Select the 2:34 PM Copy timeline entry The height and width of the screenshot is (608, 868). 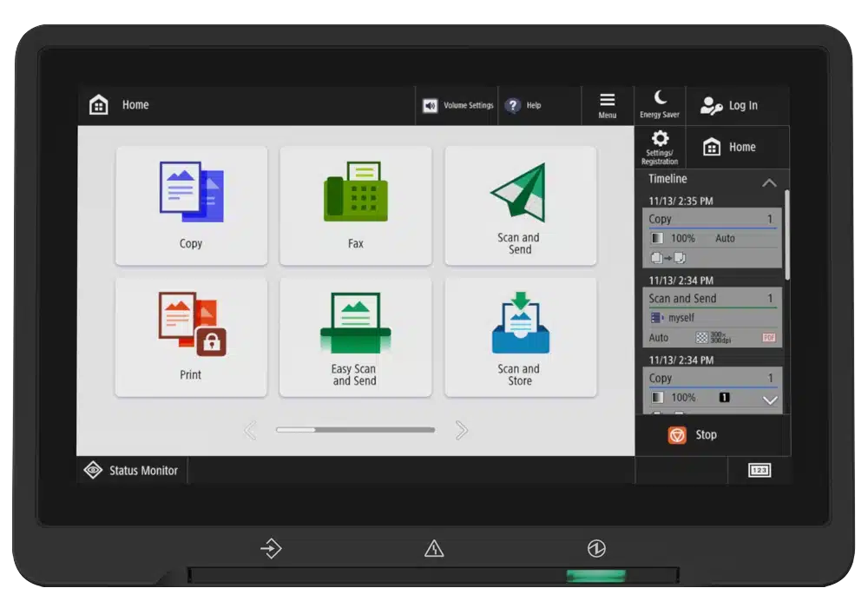coord(712,390)
